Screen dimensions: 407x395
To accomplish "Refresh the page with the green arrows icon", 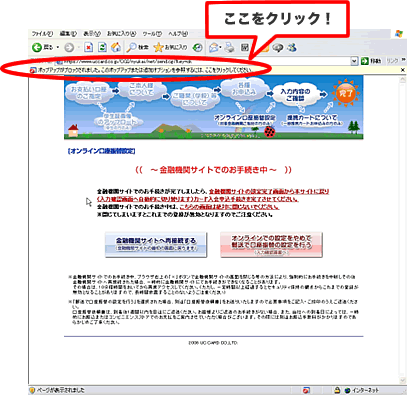I will (102, 47).
